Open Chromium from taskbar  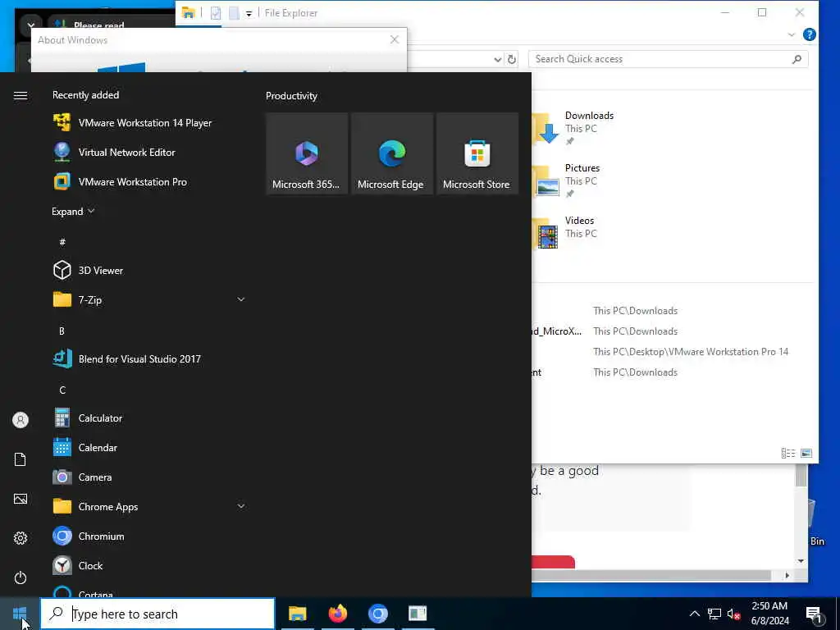[x=377, y=614]
